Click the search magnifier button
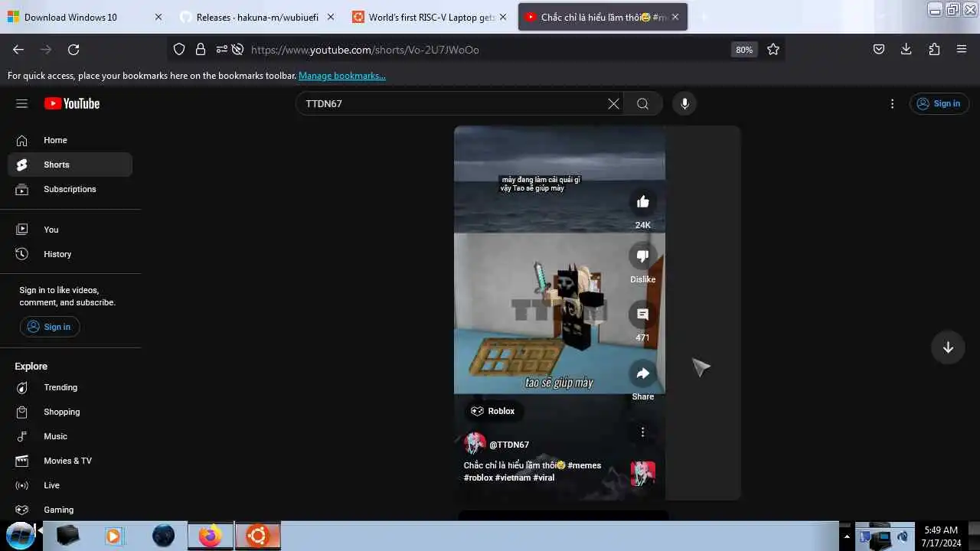 (642, 104)
